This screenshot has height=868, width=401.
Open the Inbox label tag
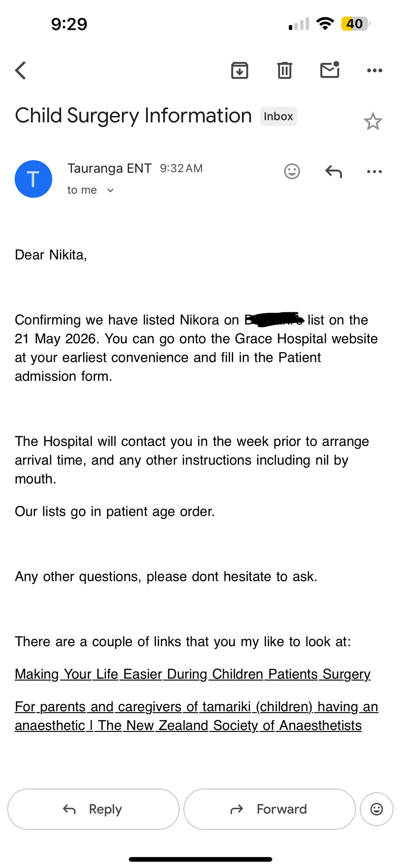tap(278, 116)
